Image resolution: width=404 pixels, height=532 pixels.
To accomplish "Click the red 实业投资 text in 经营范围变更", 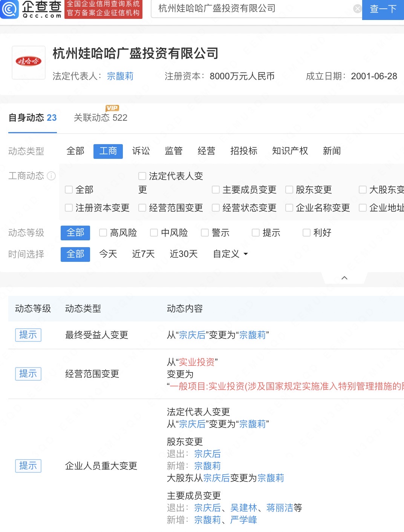I will [197, 362].
